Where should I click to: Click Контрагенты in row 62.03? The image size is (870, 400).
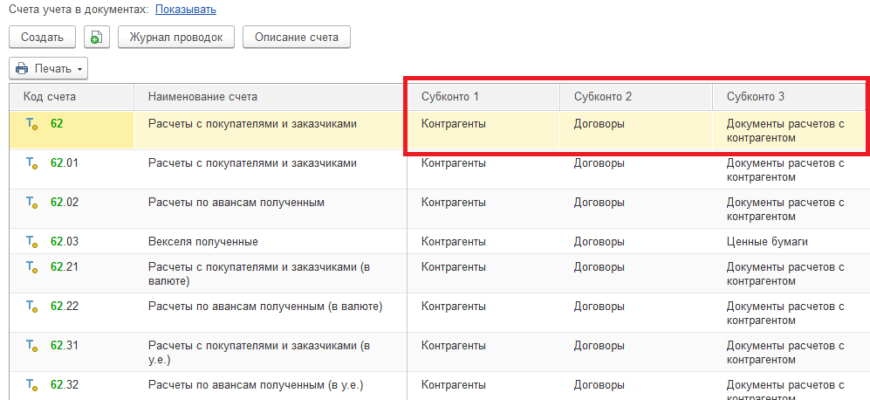click(453, 242)
